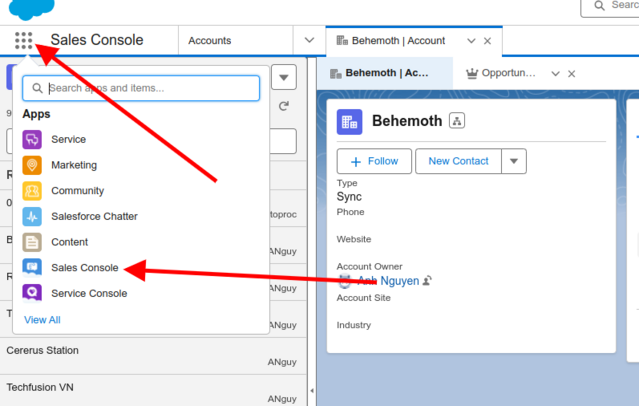The width and height of the screenshot is (639, 406).
Task: Open Accounts navigation dropdown chevron
Action: point(309,40)
